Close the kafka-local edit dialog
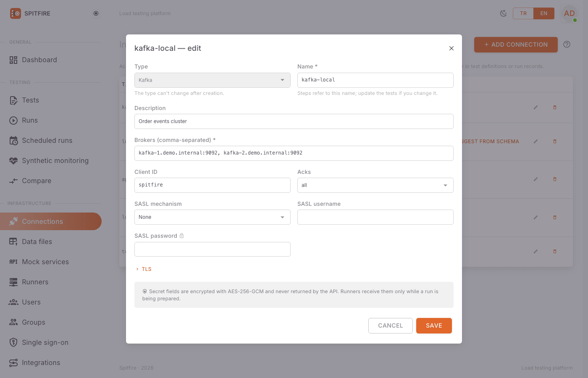The image size is (588, 378). coord(451,48)
